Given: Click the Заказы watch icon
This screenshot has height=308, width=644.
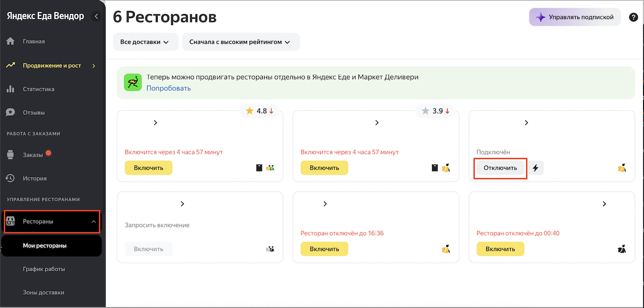Looking at the screenshot, I should [11, 155].
